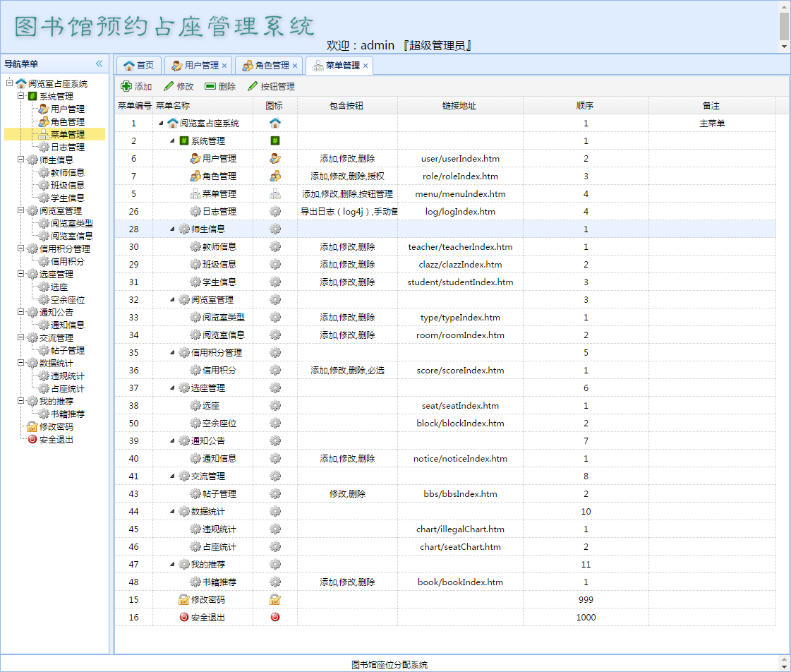Select cell chart/illegalChart.htm
The width and height of the screenshot is (791, 672).
coord(460,529)
